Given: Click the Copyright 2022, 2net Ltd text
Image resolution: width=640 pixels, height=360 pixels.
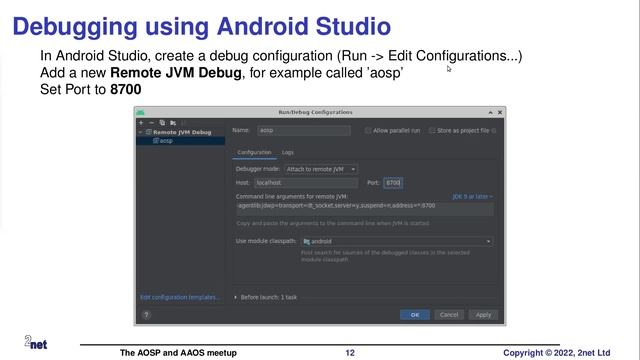Looking at the screenshot, I should [x=557, y=353].
